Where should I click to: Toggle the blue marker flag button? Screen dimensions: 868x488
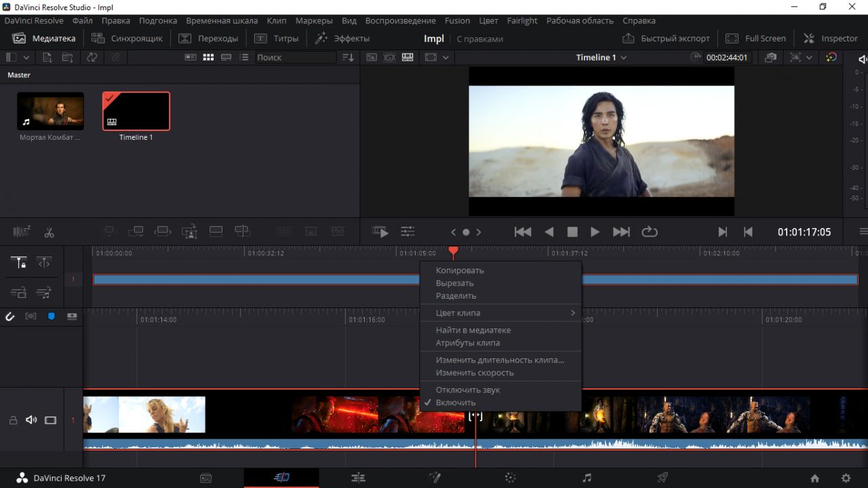point(51,316)
